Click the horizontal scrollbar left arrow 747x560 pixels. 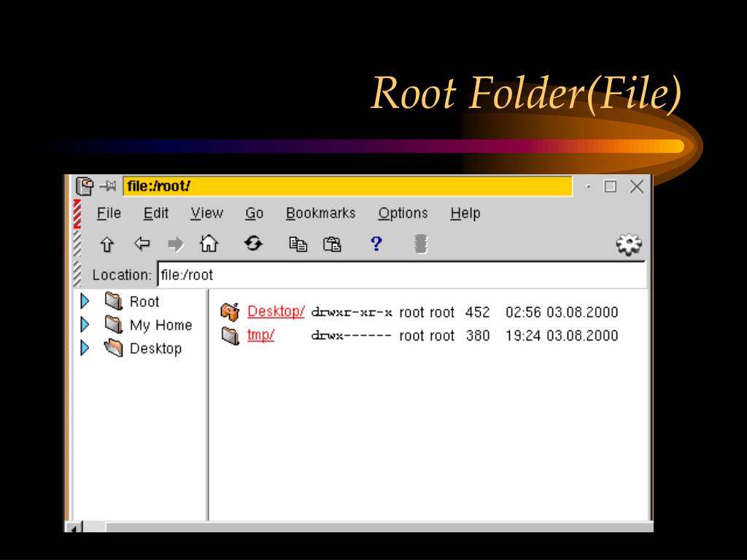pyautogui.click(x=74, y=526)
